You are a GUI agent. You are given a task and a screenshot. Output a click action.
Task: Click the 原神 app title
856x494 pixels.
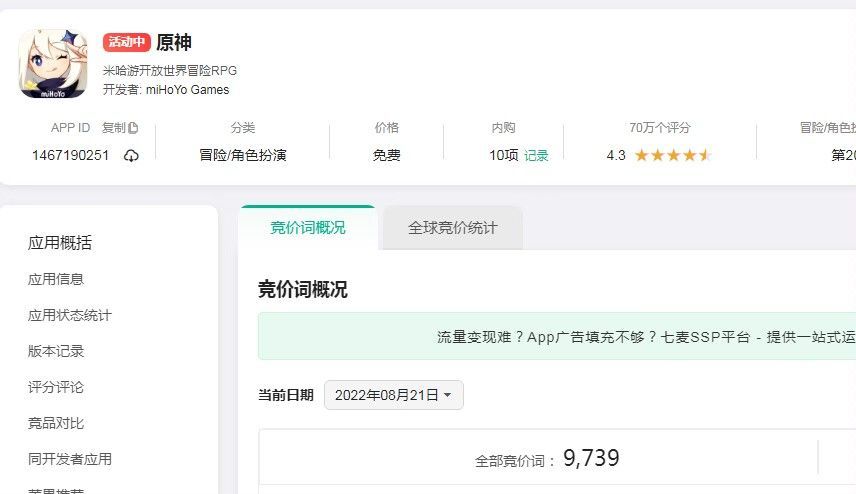click(174, 43)
